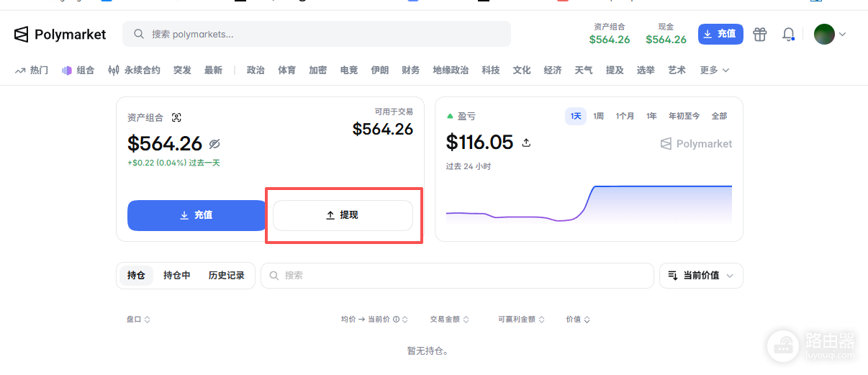Open the 政治 category
Image resolution: width=868 pixels, height=375 pixels.
pyautogui.click(x=256, y=71)
